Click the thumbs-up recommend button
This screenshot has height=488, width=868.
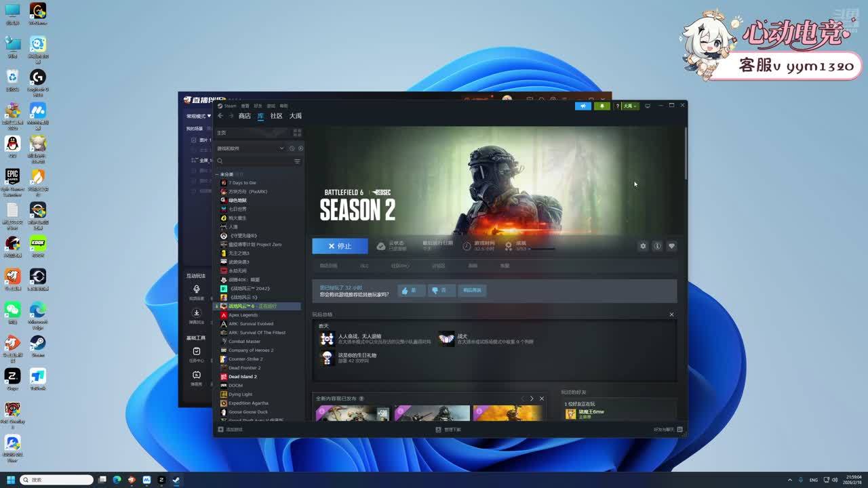[411, 290]
